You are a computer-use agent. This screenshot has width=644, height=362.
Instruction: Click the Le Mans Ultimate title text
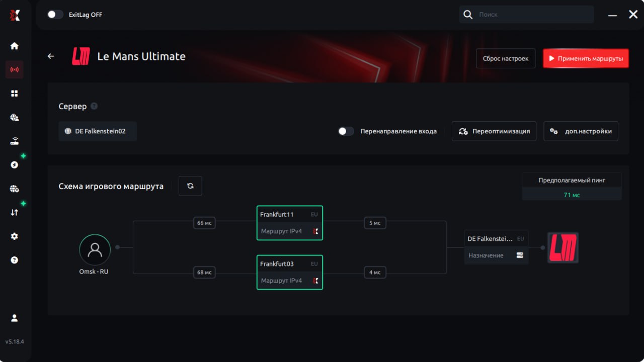(x=141, y=56)
